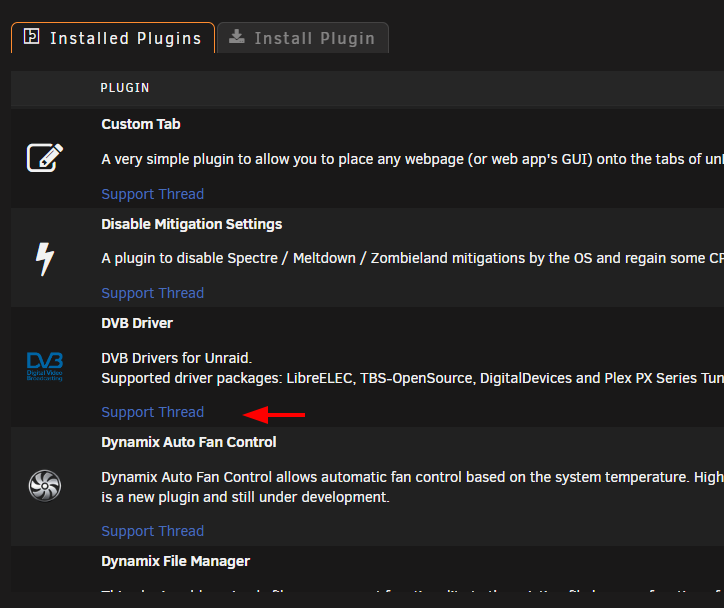Click the DVB Drivers for Unraid description
This screenshot has width=724, height=608.
point(177,358)
